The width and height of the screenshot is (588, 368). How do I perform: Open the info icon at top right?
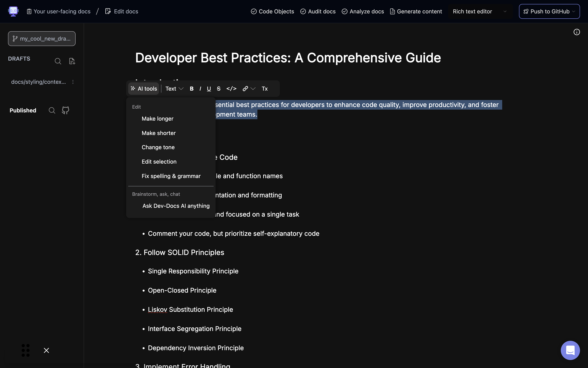[x=577, y=32]
